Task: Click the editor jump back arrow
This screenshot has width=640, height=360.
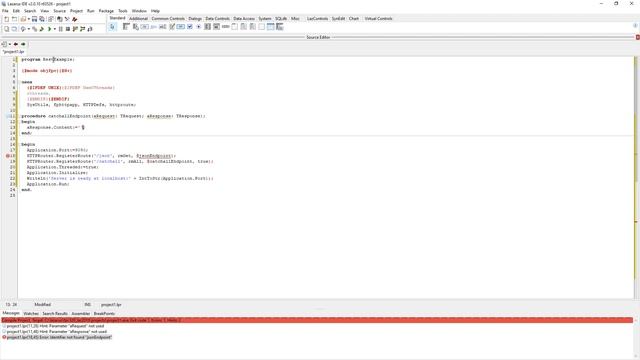Action: (x=16, y=44)
